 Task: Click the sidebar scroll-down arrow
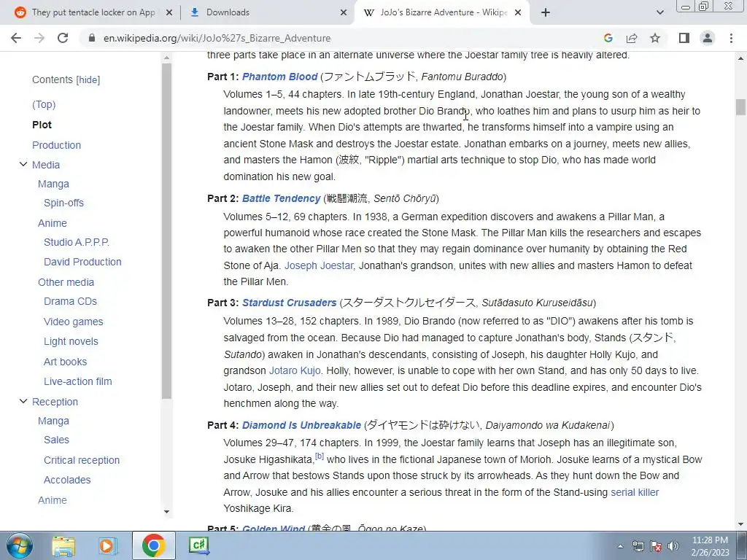pos(166,512)
